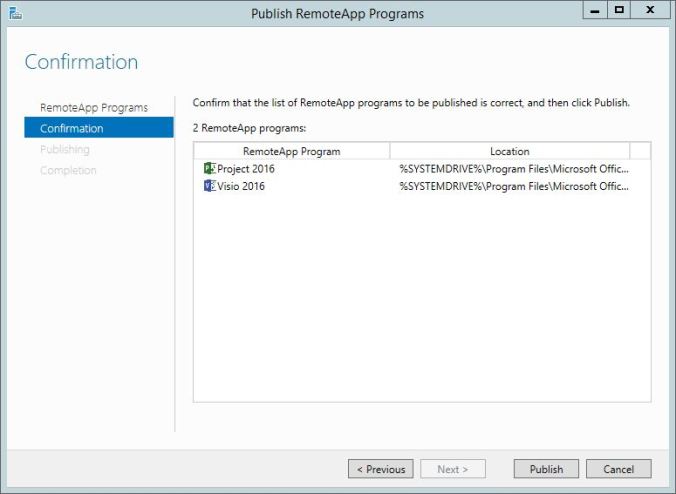Maximize the Publish RemoteApp Programs window

(x=619, y=12)
